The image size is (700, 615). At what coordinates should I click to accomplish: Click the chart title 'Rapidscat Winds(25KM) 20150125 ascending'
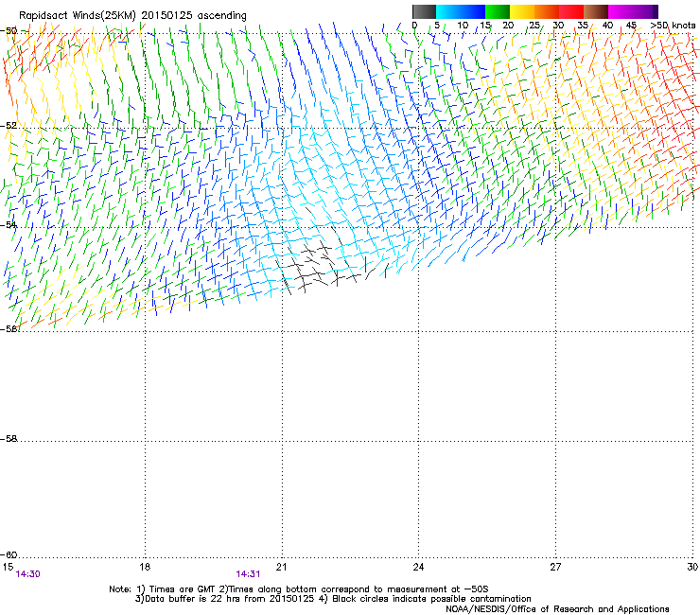(x=132, y=16)
